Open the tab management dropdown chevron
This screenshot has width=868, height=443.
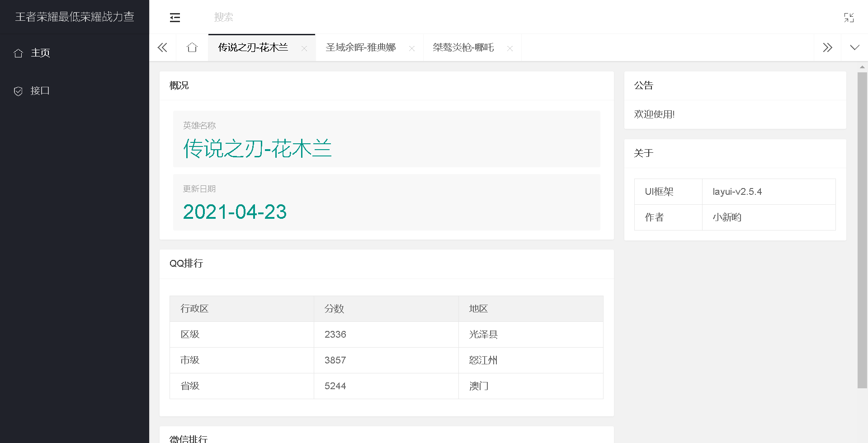pos(854,47)
